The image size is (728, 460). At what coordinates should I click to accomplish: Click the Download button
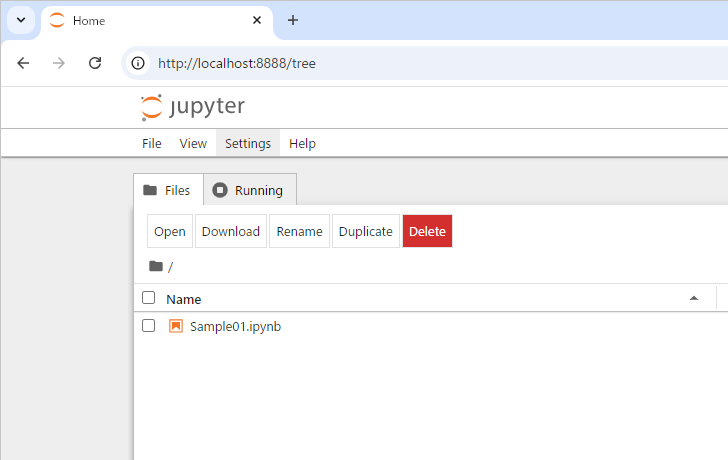(231, 231)
